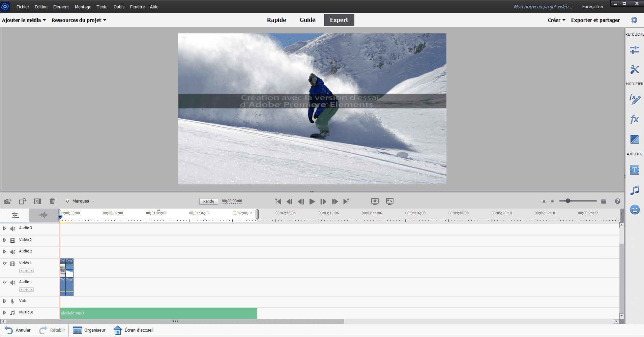Mute the Audio 1 track speaker
Screen dimensions: 644x337
pos(13,282)
